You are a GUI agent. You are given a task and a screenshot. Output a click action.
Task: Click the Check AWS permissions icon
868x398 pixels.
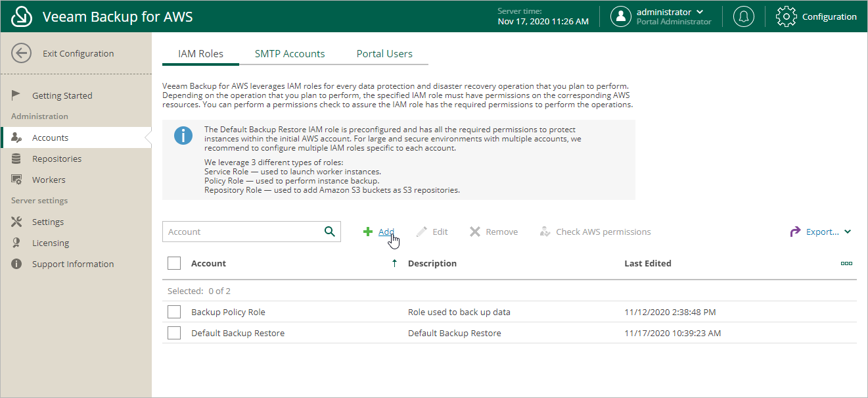click(545, 232)
